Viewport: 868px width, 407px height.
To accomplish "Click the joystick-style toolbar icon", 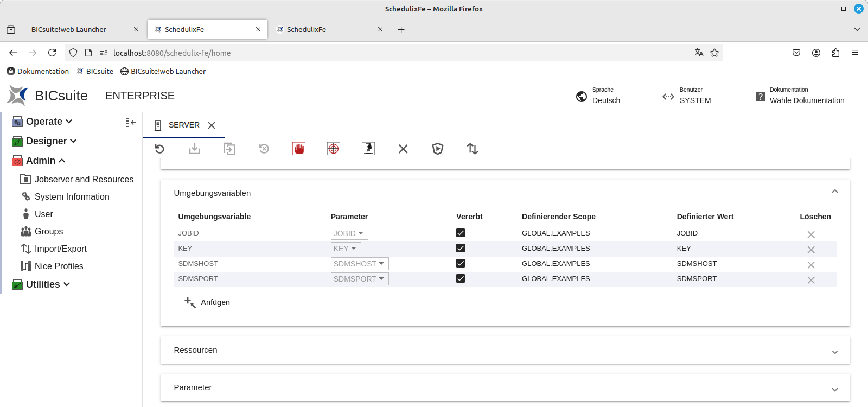I will [x=368, y=149].
